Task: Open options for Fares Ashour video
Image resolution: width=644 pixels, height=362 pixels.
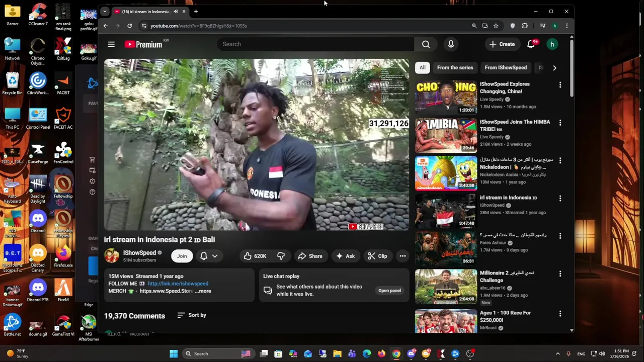Action: coord(560,236)
